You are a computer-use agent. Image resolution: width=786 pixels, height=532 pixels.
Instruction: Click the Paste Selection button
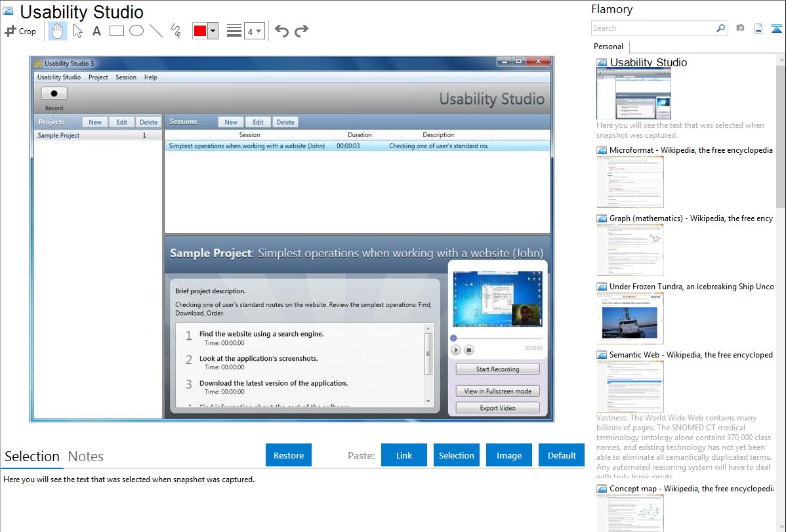pyautogui.click(x=457, y=455)
